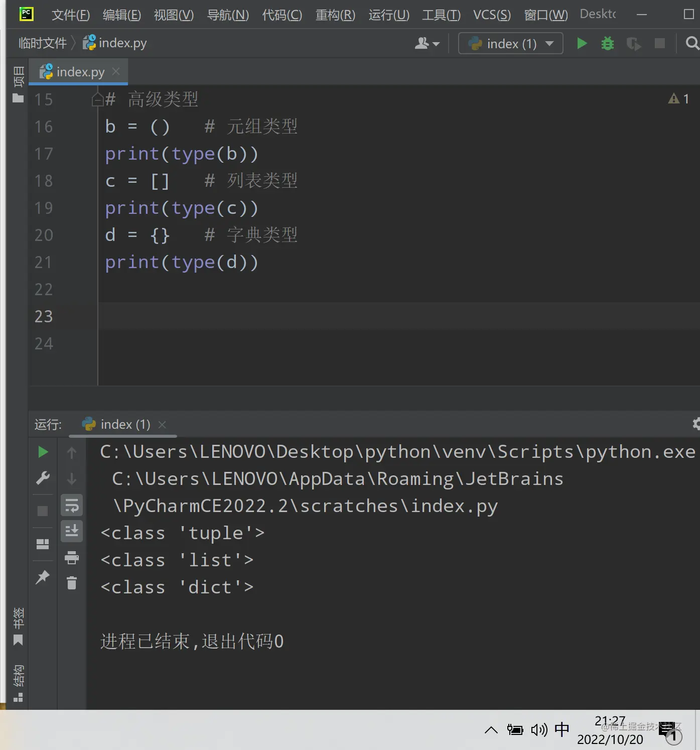700x750 pixels.
Task: Open run panel settings gear icon
Action: tap(696, 424)
